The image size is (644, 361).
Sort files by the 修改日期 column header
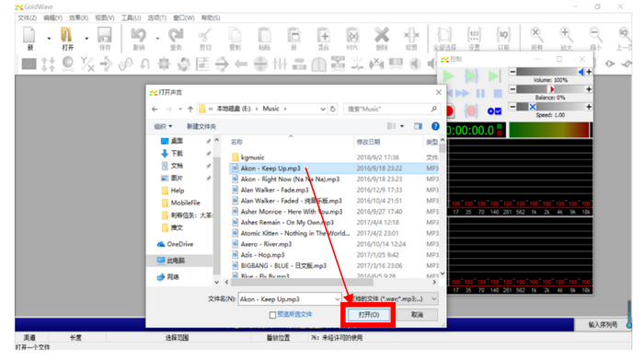point(368,142)
